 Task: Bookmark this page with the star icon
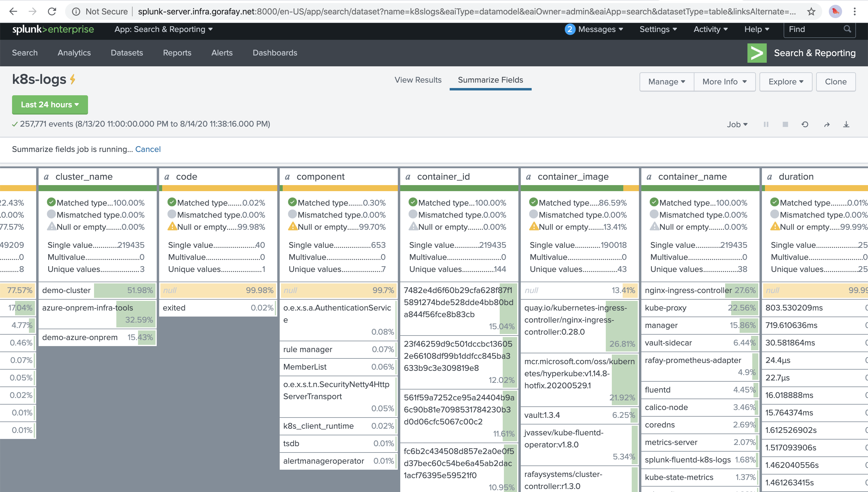[811, 11]
